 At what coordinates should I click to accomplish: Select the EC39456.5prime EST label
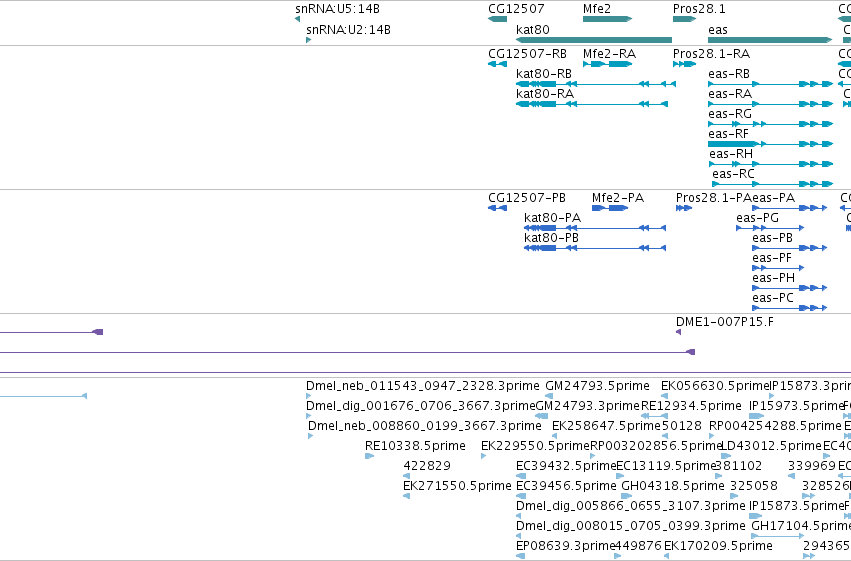[566, 486]
